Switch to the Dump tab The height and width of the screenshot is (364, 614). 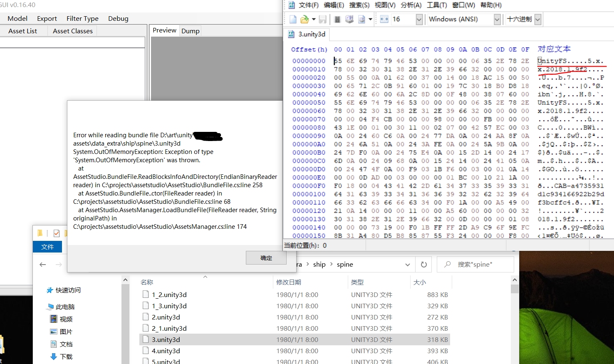coord(190,31)
